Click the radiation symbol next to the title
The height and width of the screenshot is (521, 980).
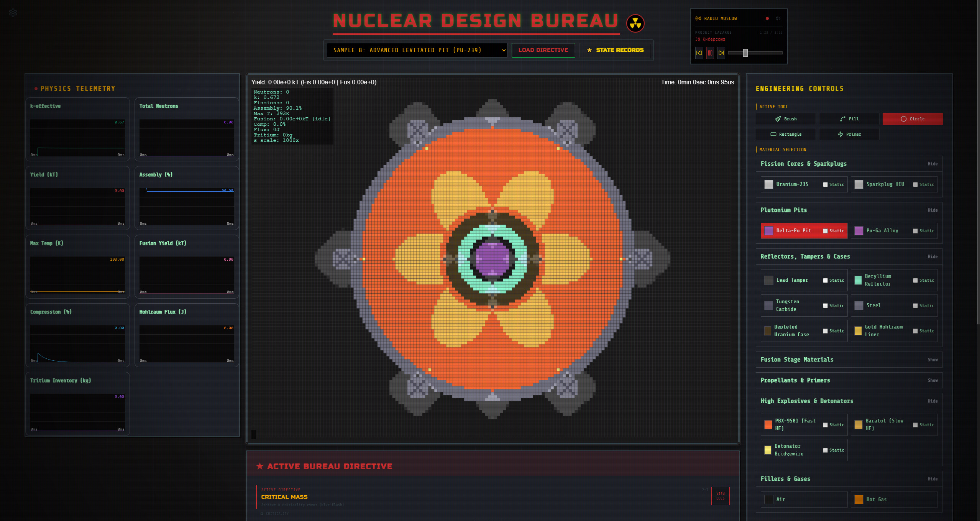click(635, 23)
